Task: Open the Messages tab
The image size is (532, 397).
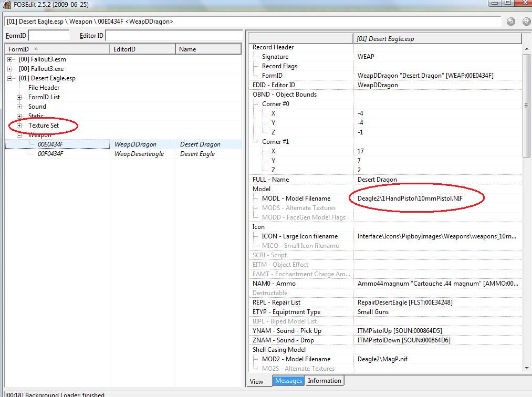Action: (288, 381)
